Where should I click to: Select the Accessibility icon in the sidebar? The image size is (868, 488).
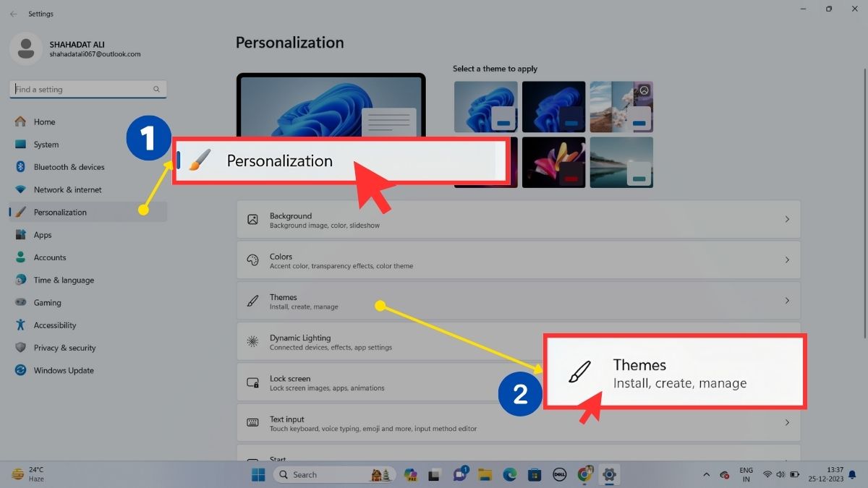[x=22, y=325]
